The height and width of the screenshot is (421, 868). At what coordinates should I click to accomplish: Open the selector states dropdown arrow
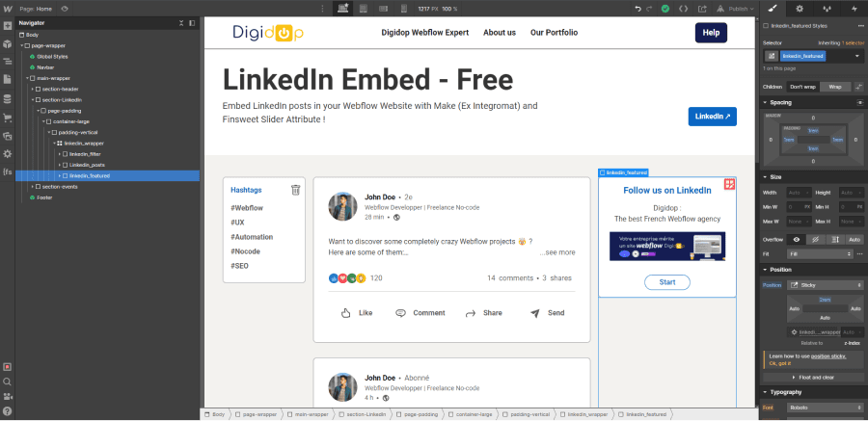[857, 56]
